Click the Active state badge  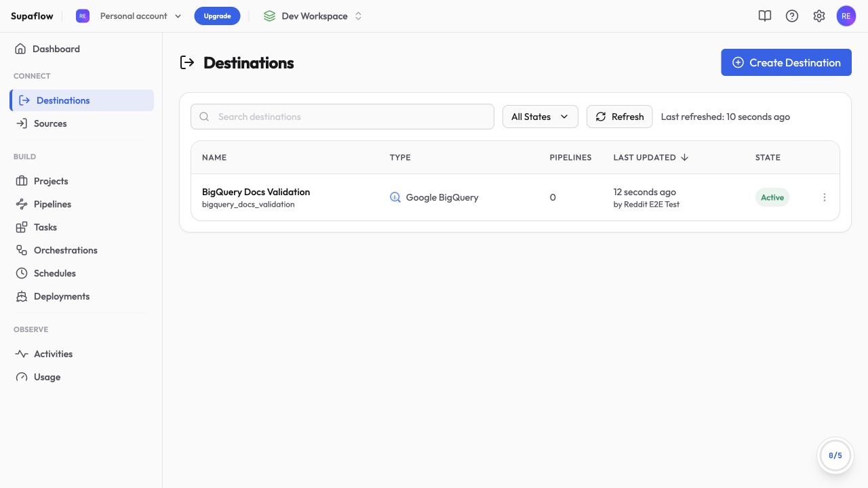(772, 197)
